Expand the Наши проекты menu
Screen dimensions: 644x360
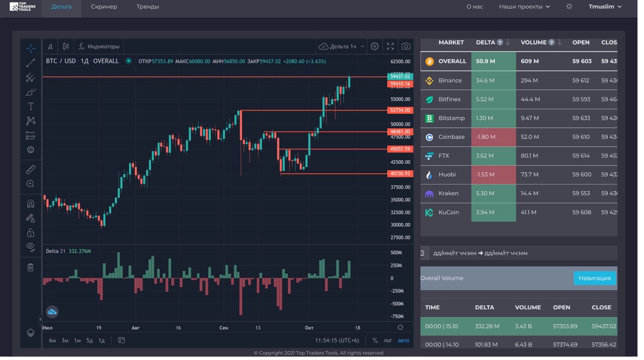point(524,7)
